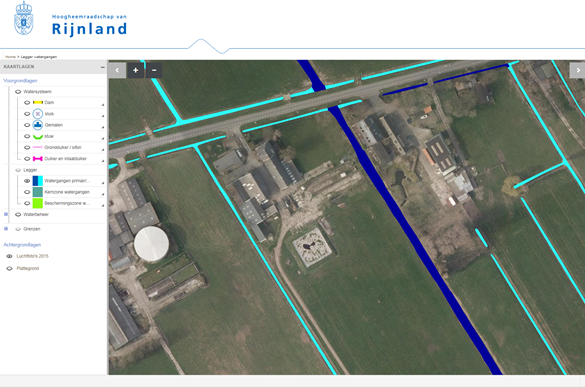Toggle visibility of the Dam layer
This screenshot has width=585, height=388.
coord(27,103)
